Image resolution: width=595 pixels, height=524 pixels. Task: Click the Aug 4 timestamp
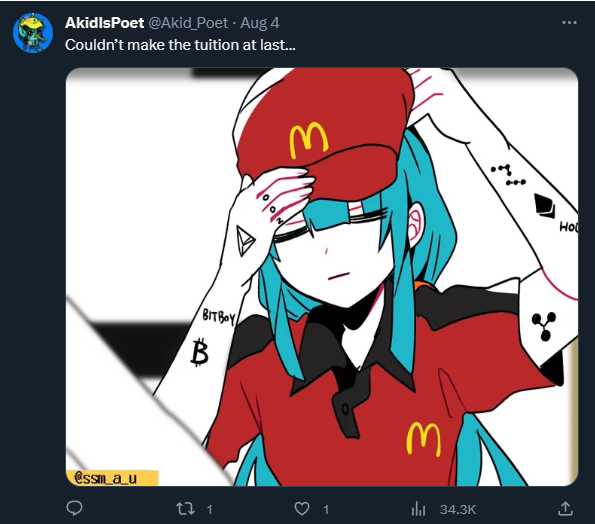(x=260, y=23)
